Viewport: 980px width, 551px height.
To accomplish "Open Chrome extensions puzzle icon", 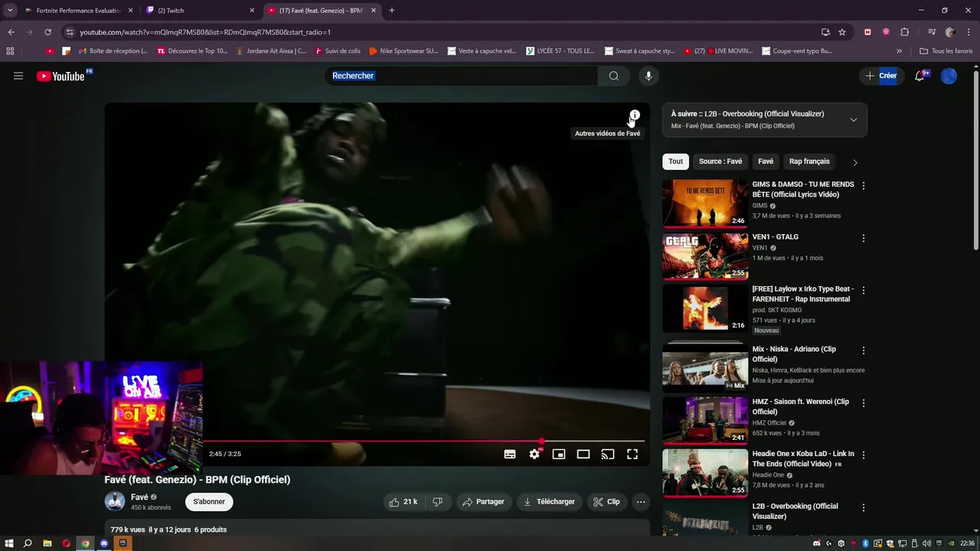I will (904, 32).
